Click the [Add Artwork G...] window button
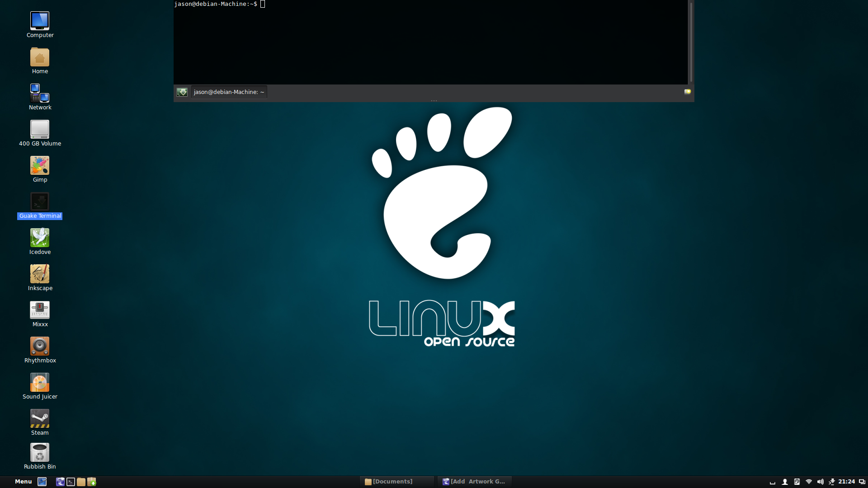The width and height of the screenshot is (868, 488). coord(474,482)
